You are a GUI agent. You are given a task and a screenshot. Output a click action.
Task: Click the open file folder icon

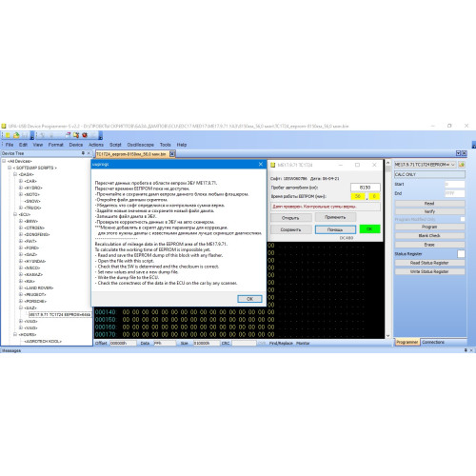click(16, 135)
